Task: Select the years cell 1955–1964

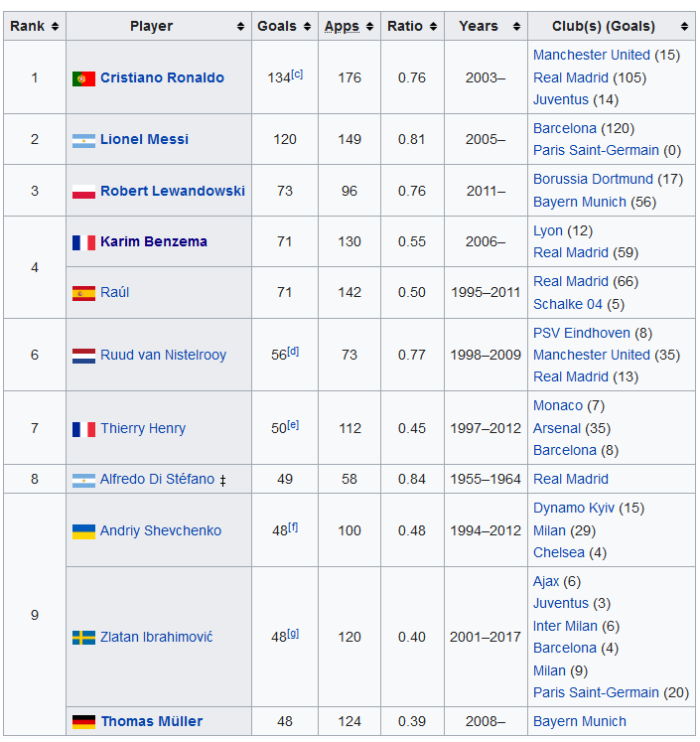Action: 486,479
